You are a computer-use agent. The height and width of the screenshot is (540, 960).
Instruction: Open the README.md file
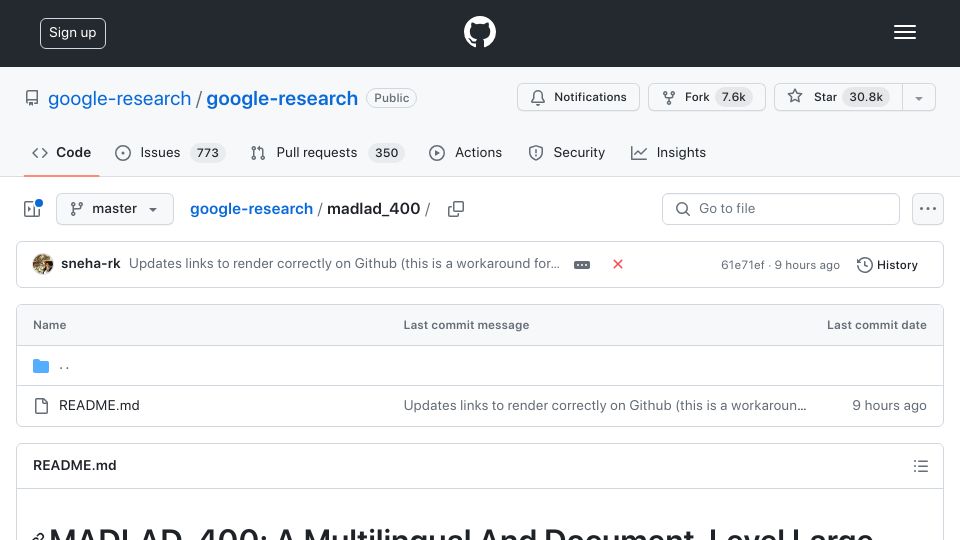click(99, 405)
